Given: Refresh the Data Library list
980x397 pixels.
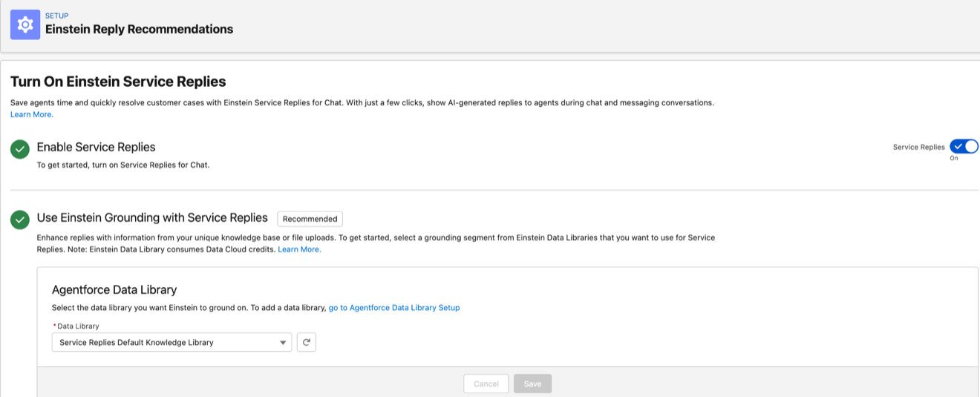Looking at the screenshot, I should [x=307, y=342].
